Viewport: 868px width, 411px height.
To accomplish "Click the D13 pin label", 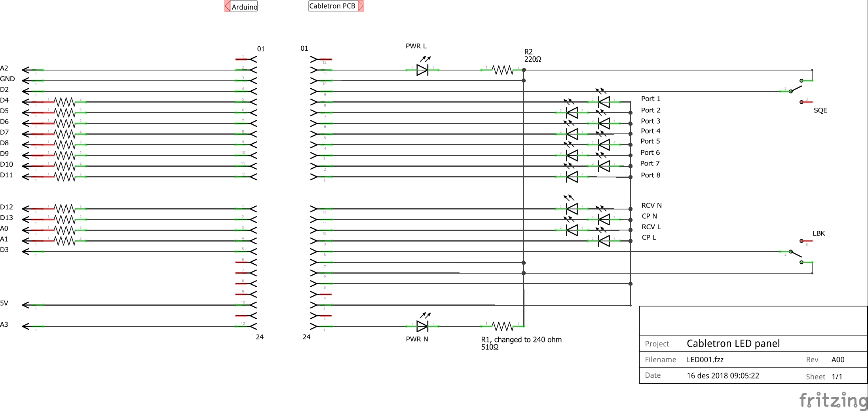I will click(x=6, y=218).
